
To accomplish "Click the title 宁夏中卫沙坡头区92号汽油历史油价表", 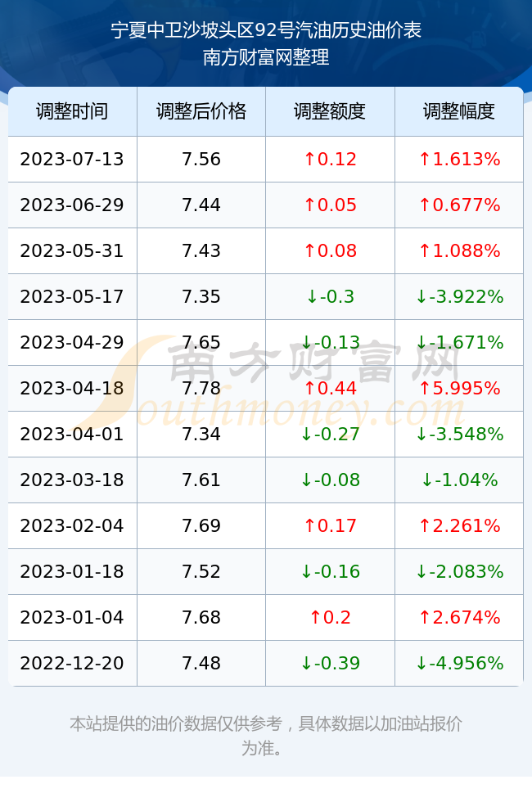I will tap(266, 30).
